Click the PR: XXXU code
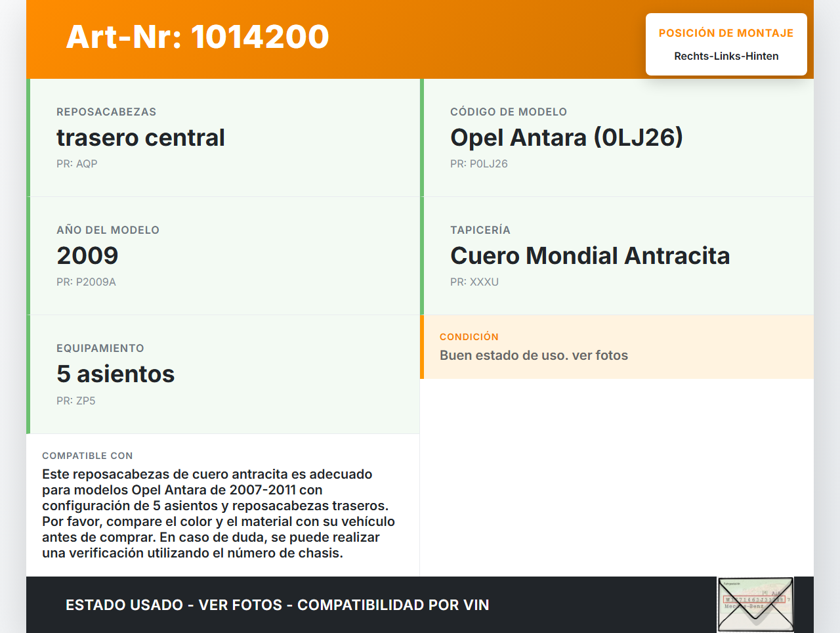 pyautogui.click(x=474, y=282)
